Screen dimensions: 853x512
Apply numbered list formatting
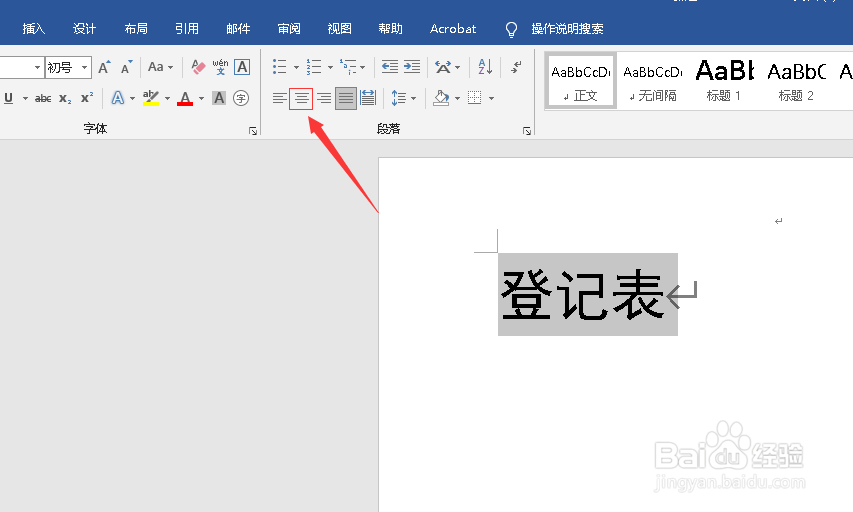[314, 67]
